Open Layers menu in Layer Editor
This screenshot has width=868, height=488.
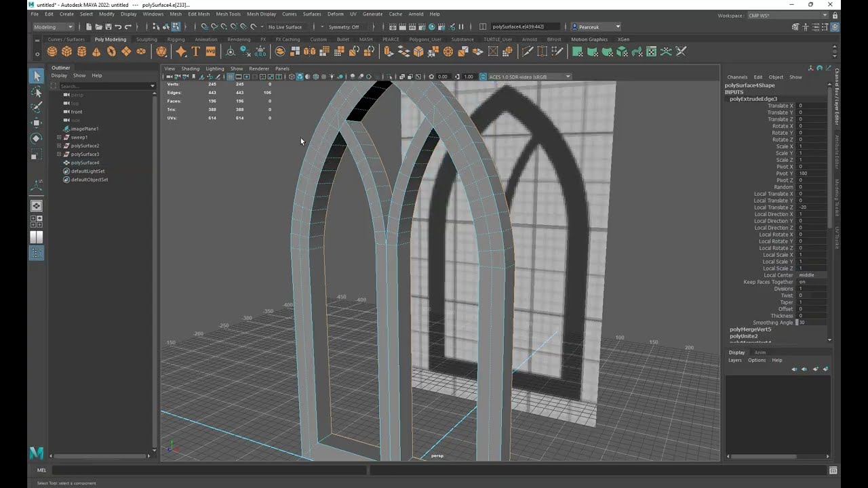tap(735, 361)
